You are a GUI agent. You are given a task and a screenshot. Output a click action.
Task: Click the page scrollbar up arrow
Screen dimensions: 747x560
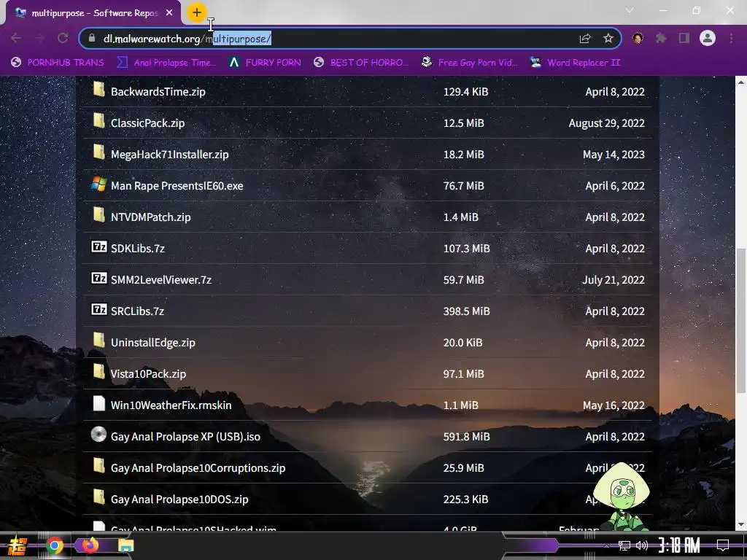pyautogui.click(x=741, y=82)
